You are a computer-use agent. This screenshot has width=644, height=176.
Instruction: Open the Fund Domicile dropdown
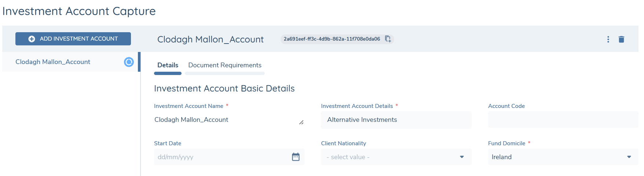click(x=563, y=157)
